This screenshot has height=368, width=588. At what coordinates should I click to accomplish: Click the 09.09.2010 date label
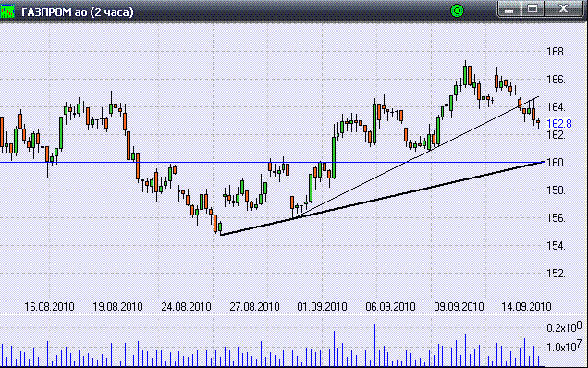point(459,307)
